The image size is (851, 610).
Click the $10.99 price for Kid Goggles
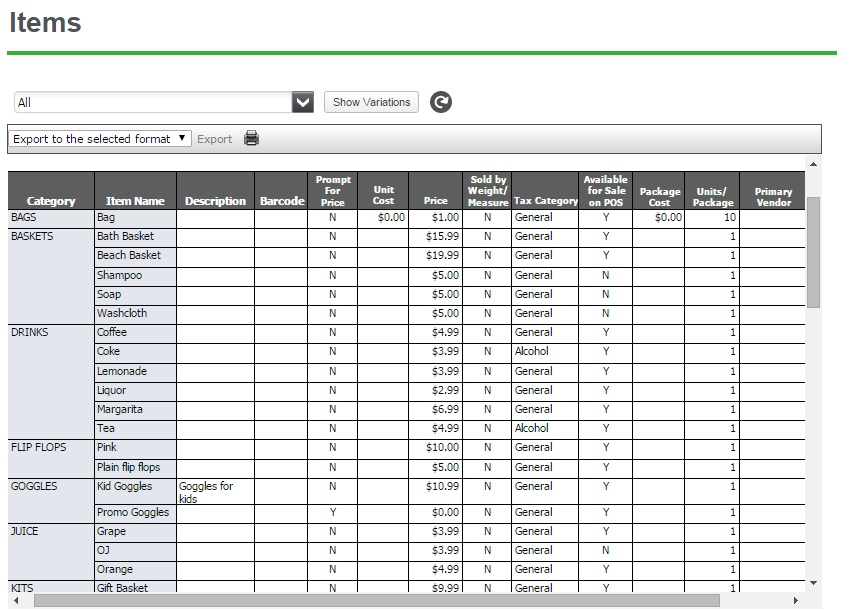click(x=442, y=486)
